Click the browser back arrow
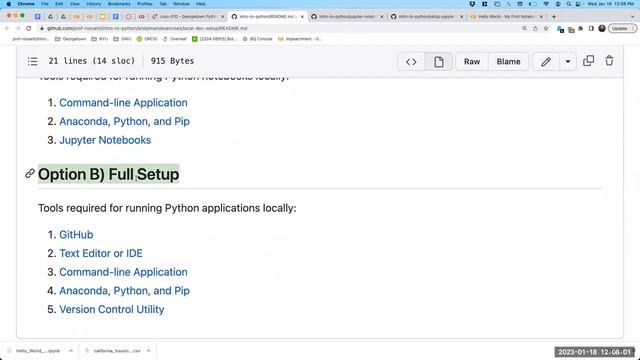The height and width of the screenshot is (360, 640). pyautogui.click(x=7, y=28)
